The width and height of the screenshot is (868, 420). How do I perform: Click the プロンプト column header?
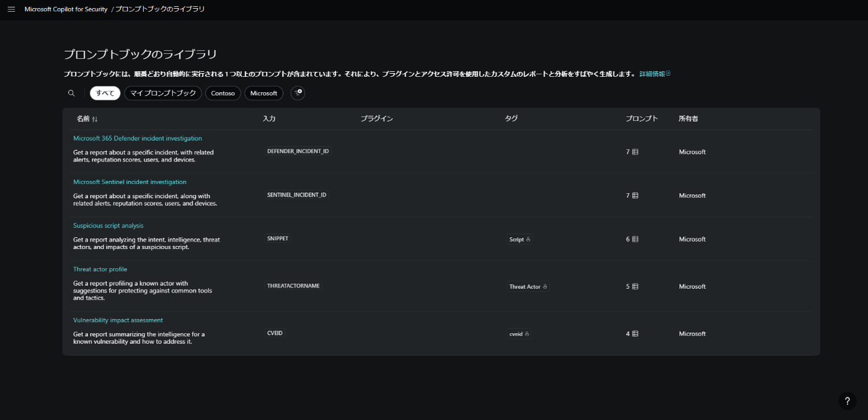tap(642, 118)
